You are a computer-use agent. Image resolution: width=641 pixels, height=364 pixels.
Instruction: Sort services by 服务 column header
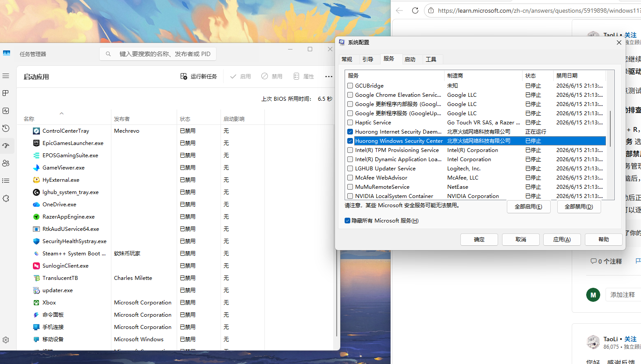click(395, 76)
